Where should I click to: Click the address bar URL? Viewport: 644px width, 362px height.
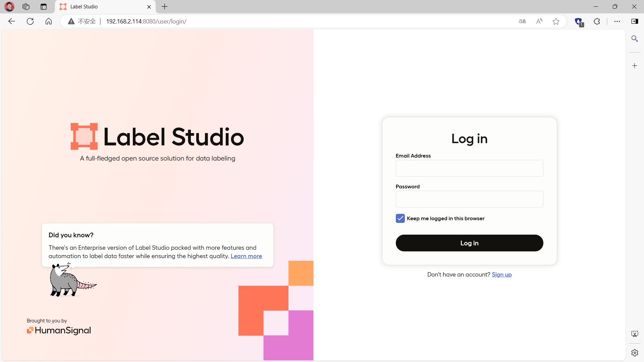point(146,21)
